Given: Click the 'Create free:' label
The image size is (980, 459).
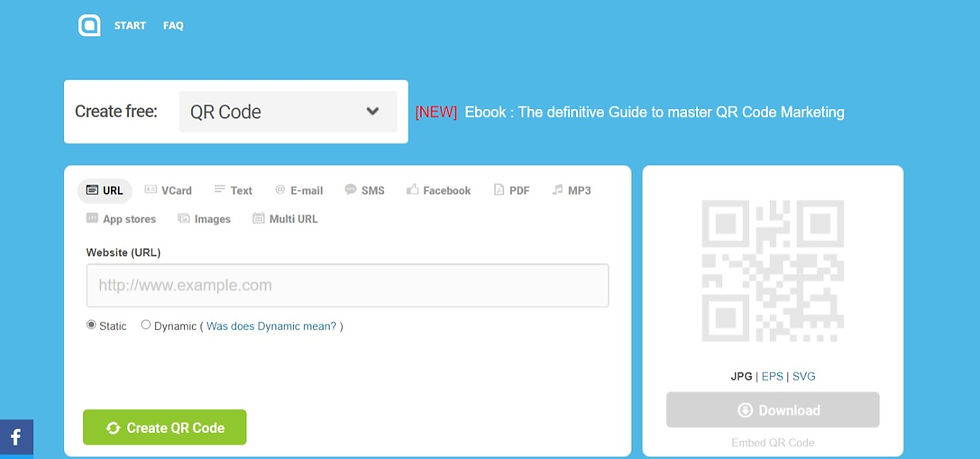Looking at the screenshot, I should (x=116, y=111).
